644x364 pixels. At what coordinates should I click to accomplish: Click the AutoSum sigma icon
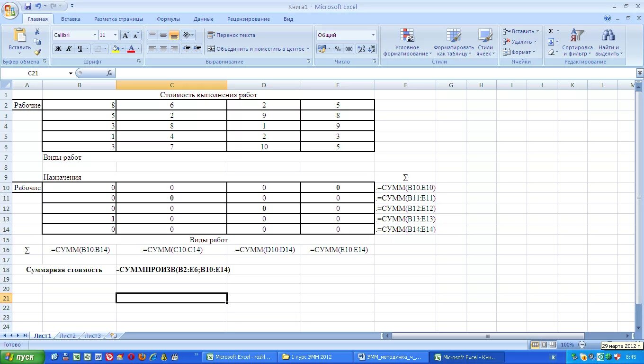point(551,31)
